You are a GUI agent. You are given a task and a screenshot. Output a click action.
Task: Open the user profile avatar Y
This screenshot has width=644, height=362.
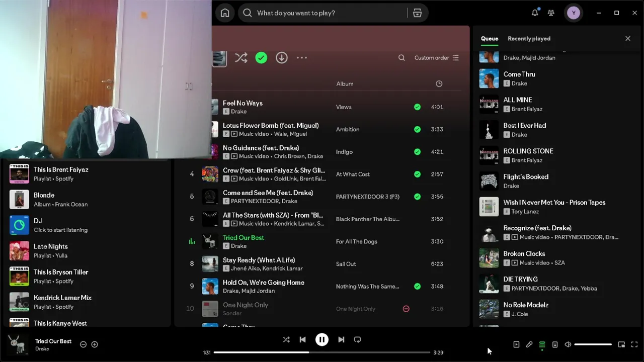(x=574, y=13)
